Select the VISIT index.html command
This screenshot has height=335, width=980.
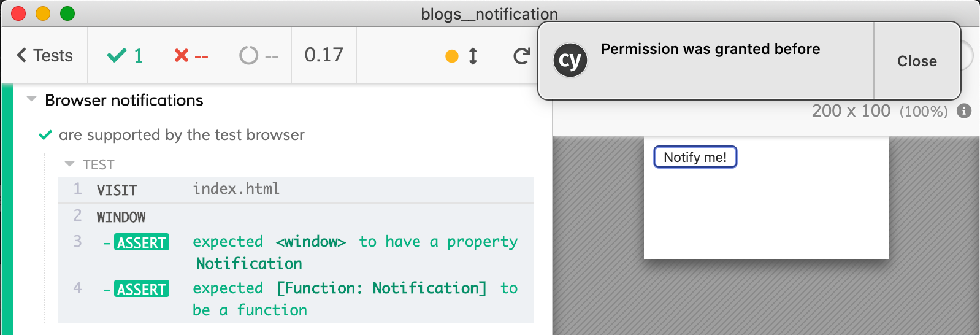294,190
